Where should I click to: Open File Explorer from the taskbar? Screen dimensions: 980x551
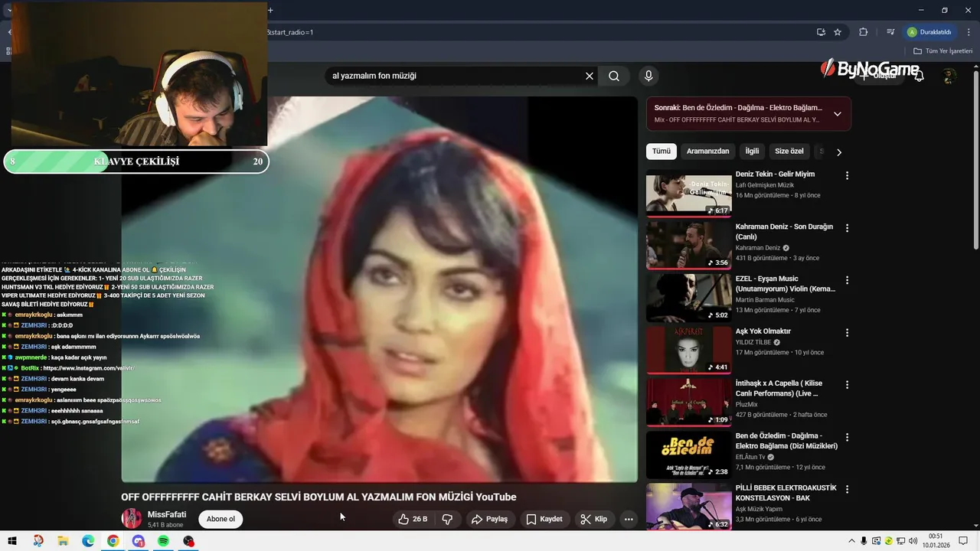[x=63, y=541]
